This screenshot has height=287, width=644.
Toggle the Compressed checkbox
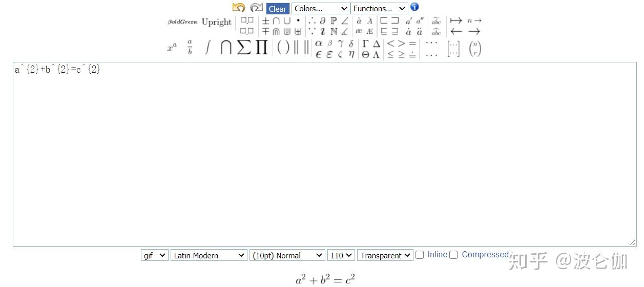pyautogui.click(x=453, y=255)
